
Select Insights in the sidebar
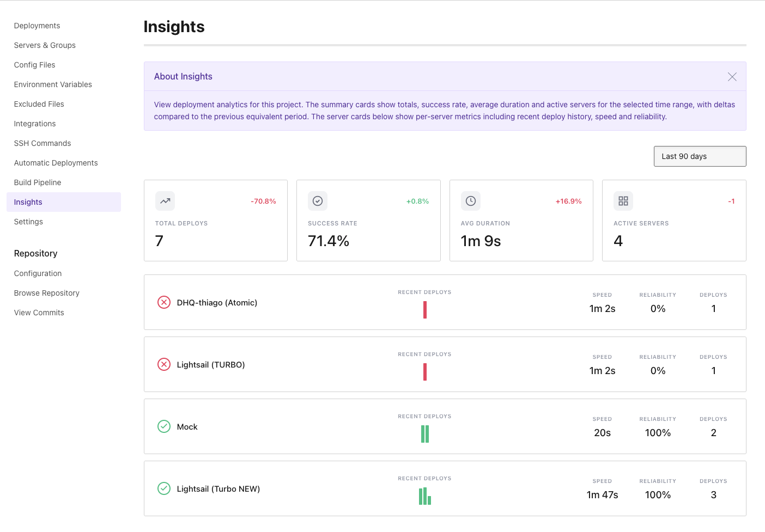coord(28,201)
